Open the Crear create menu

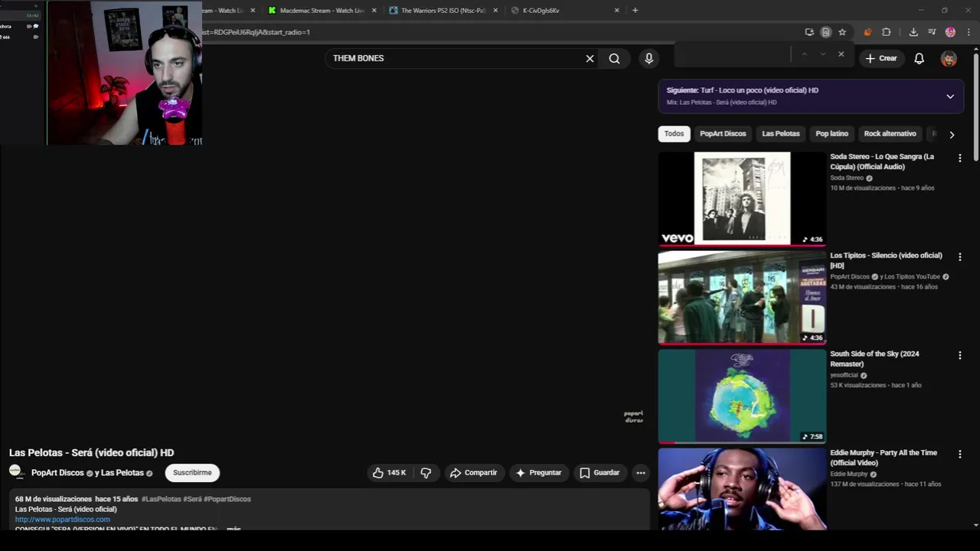click(x=880, y=58)
